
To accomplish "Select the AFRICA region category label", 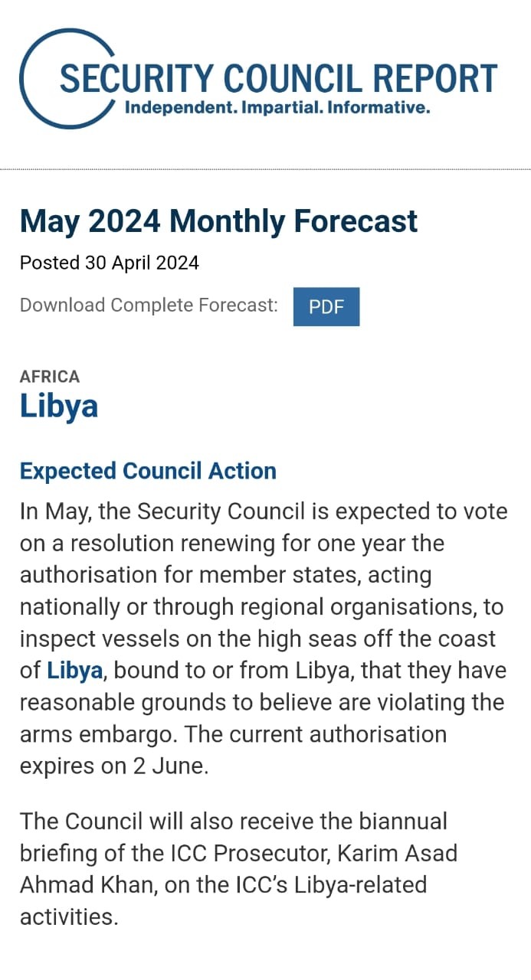I will click(50, 377).
